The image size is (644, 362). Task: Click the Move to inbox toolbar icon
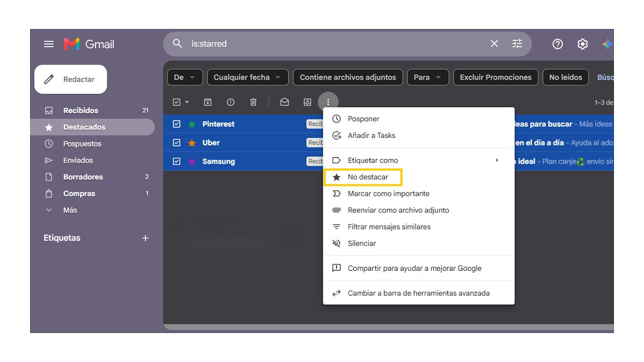pos(307,102)
